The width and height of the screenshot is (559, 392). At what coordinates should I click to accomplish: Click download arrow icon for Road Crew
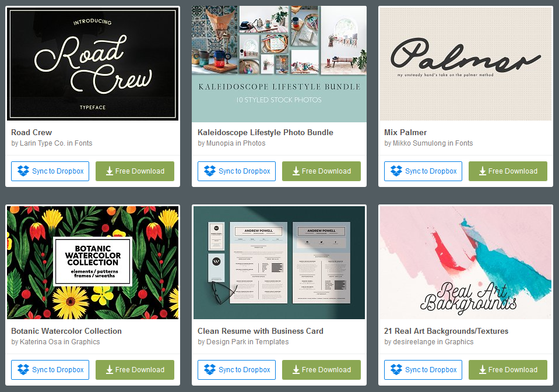pyautogui.click(x=110, y=171)
